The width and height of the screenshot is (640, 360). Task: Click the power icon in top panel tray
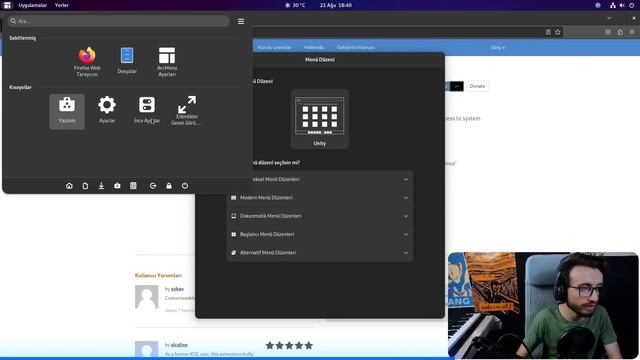[631, 5]
